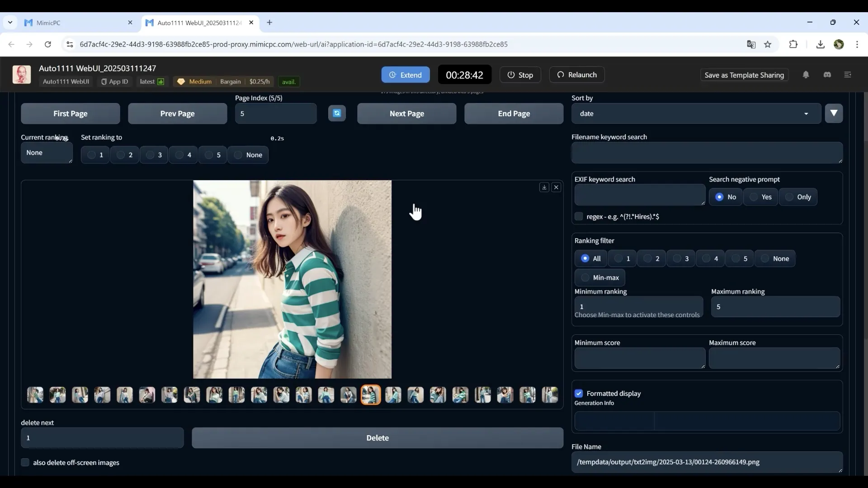Toggle the Formatted display checkbox
868x488 pixels.
pos(579,394)
